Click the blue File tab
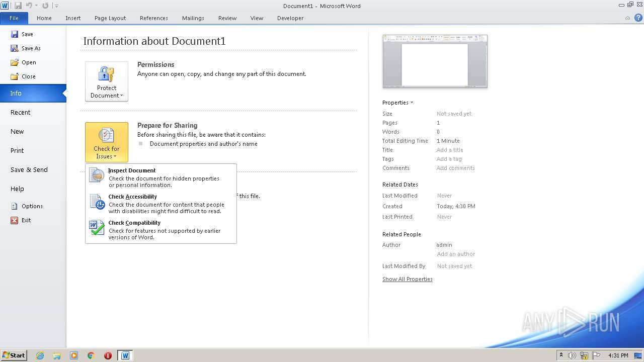644x362 pixels. tap(14, 18)
